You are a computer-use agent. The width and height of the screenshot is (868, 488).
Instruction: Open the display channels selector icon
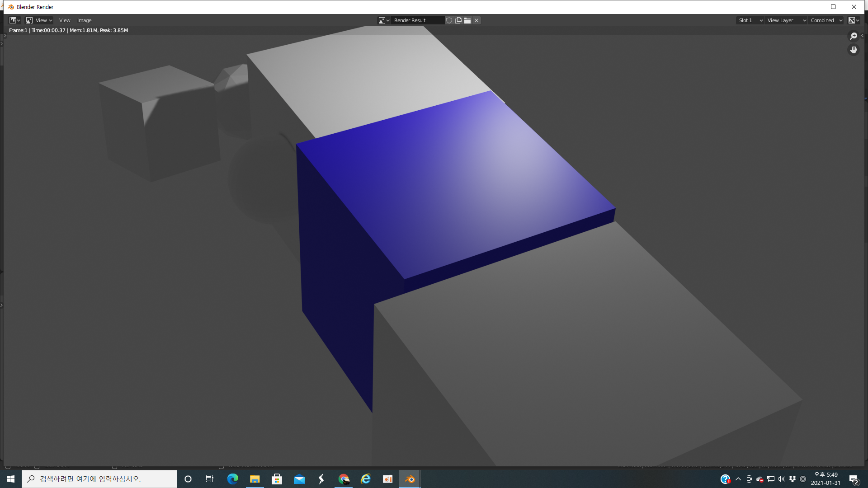[854, 20]
